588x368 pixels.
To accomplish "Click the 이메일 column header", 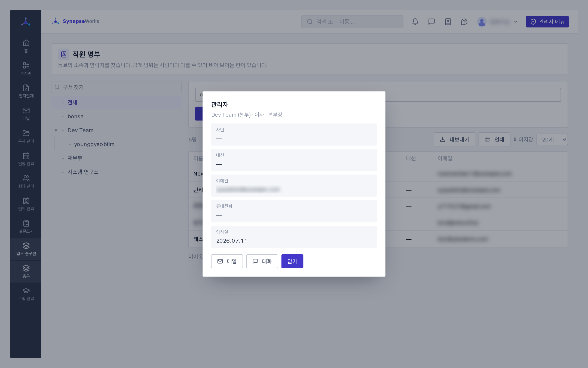I will click(445, 158).
